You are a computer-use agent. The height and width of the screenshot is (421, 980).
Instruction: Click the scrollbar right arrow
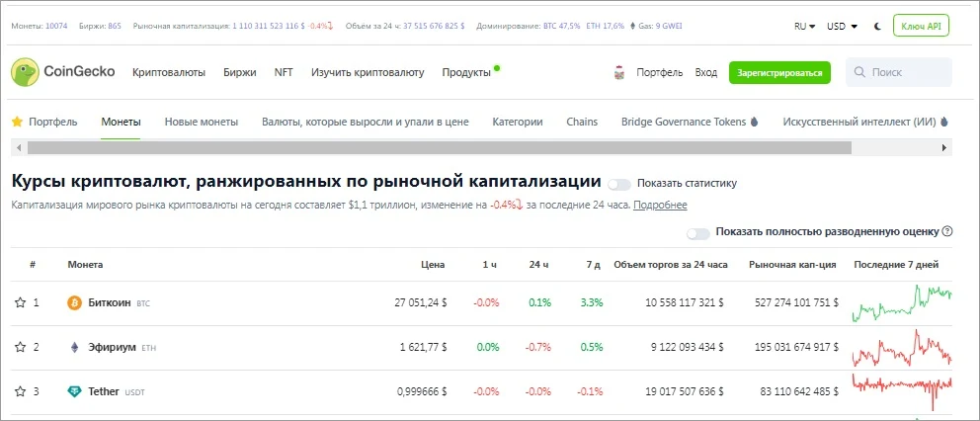click(x=944, y=147)
